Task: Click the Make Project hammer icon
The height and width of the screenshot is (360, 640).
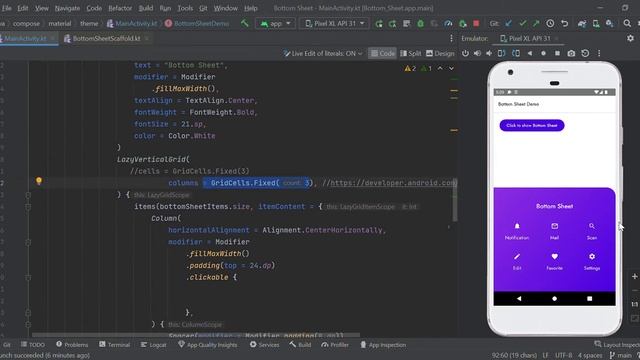Action: [244, 23]
